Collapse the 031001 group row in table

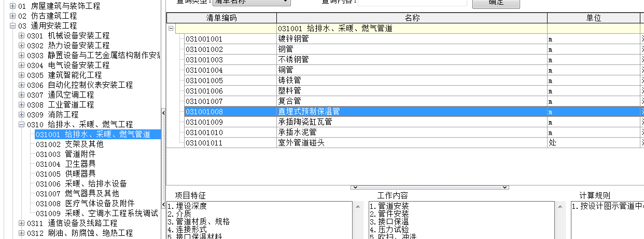(171, 29)
